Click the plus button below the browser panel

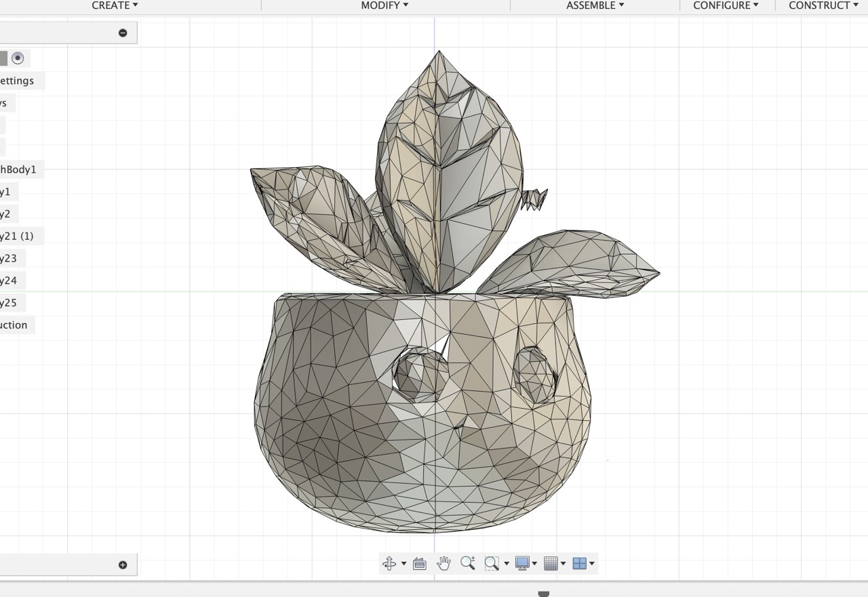(x=122, y=564)
